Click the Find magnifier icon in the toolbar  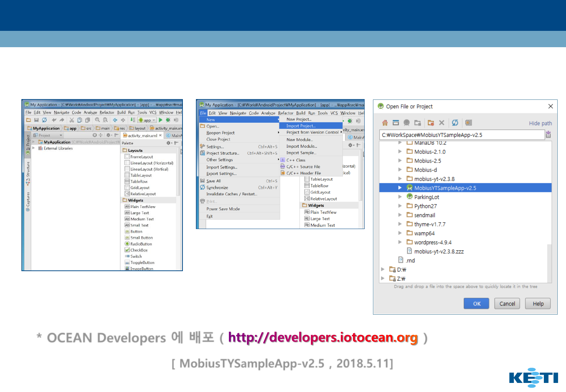click(97, 120)
